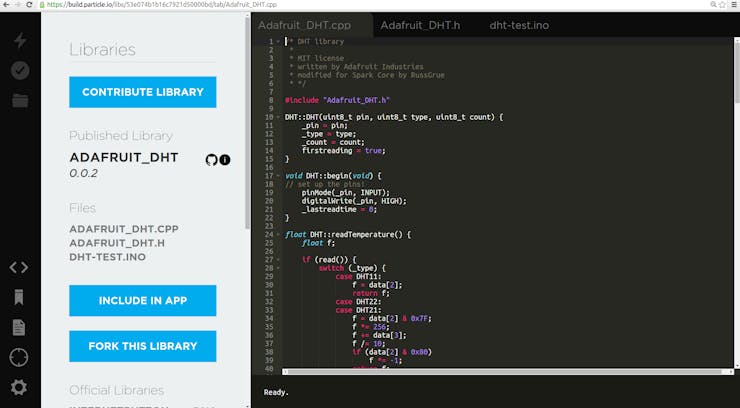Click the 'Official Libraries' heading
740x408 pixels.
click(117, 391)
